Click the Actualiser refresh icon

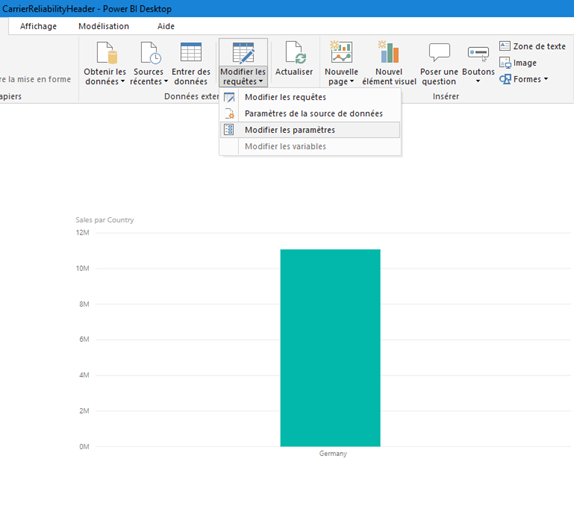point(295,52)
